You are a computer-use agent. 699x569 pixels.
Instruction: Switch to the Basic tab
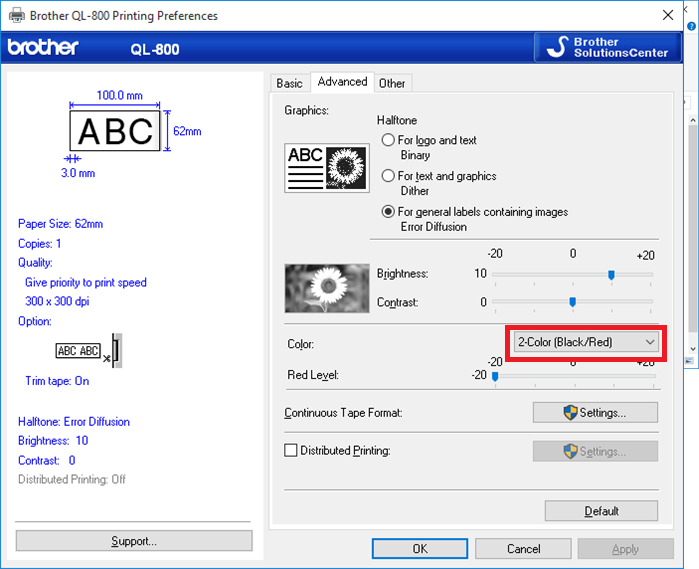289,83
